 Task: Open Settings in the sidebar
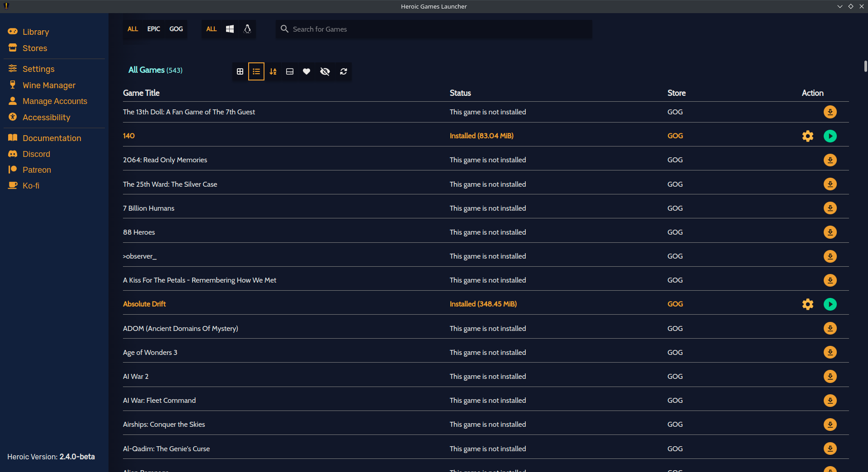pos(38,69)
